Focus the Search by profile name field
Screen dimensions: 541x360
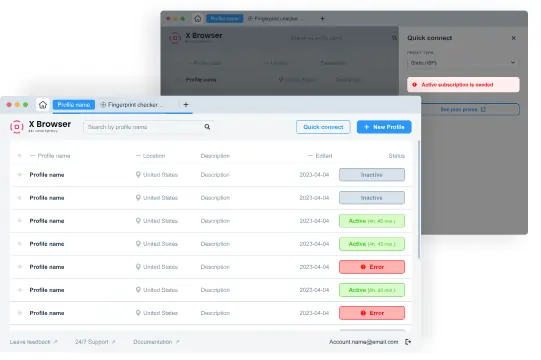click(x=148, y=127)
